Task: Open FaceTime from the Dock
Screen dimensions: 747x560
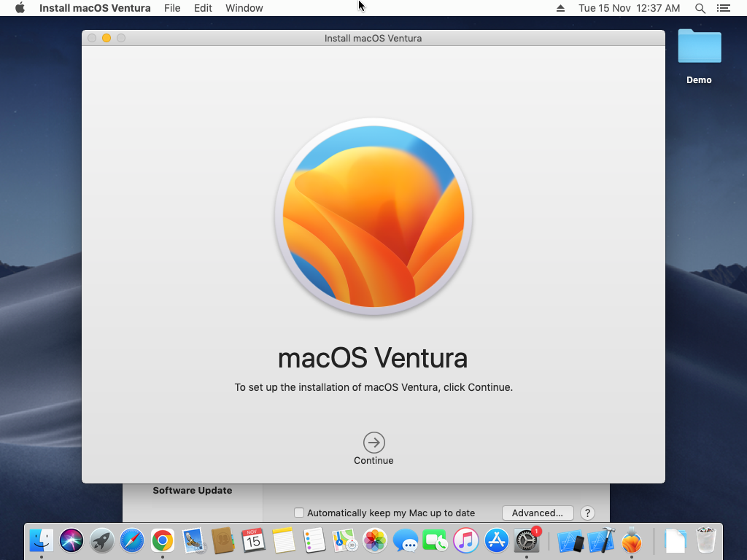Action: pos(435,540)
